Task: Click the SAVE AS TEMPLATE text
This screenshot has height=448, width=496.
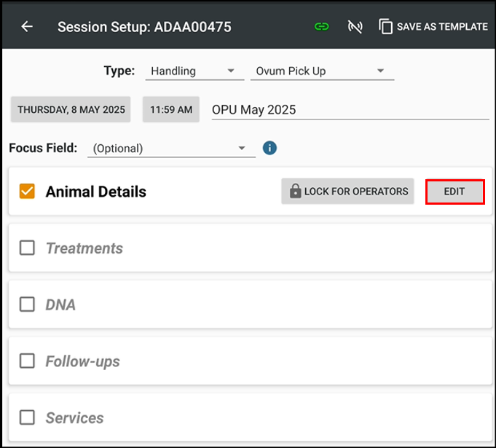Action: point(442,26)
